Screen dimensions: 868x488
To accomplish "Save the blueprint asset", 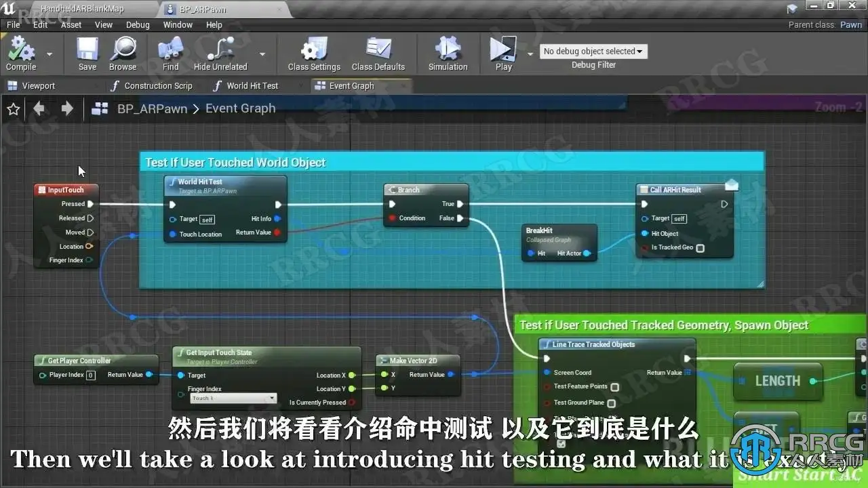I will click(87, 54).
